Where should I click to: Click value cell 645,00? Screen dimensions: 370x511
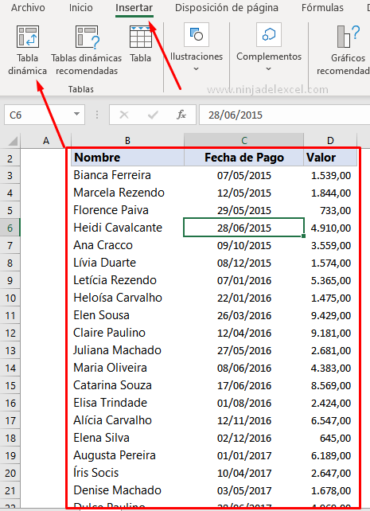330,438
